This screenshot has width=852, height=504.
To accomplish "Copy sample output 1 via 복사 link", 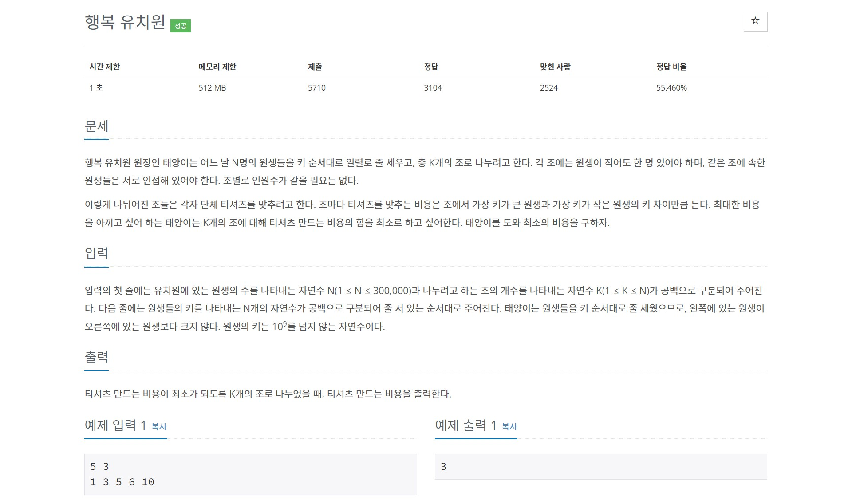I will [509, 426].
